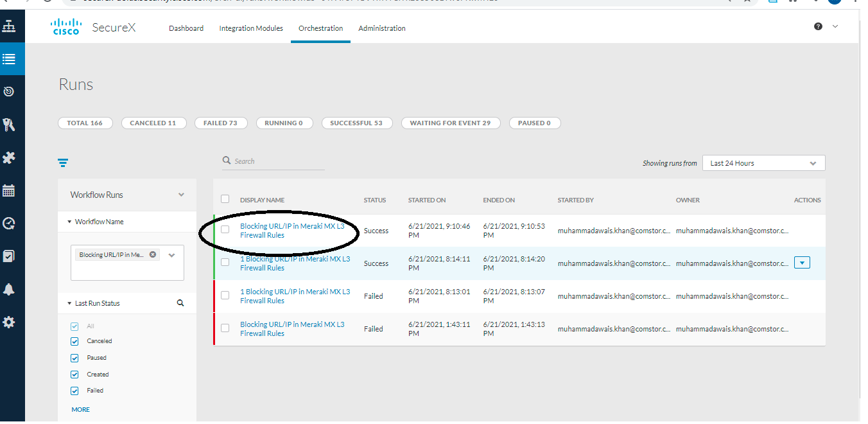Go to the Dashboard tab
This screenshot has height=424, width=868.
[186, 28]
